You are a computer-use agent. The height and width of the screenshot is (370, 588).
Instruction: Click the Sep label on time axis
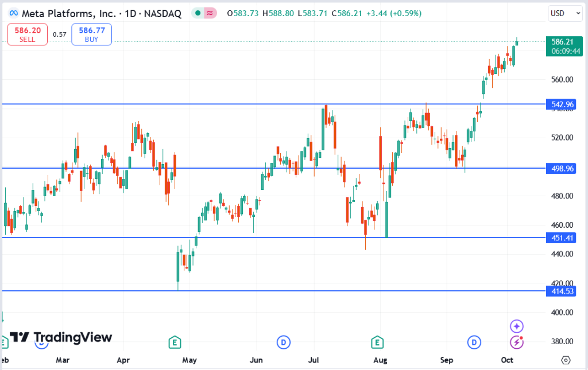(x=447, y=360)
